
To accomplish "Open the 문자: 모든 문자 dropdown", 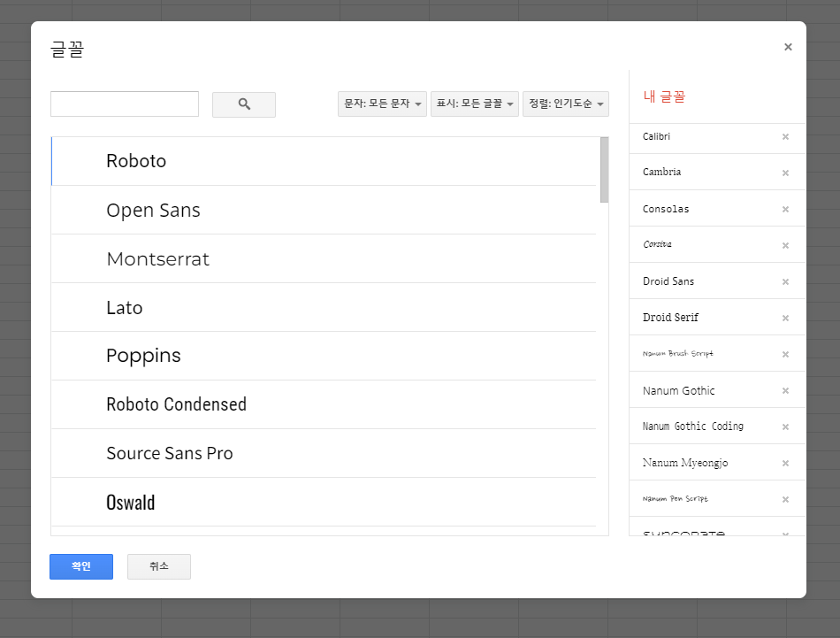I will coord(382,104).
